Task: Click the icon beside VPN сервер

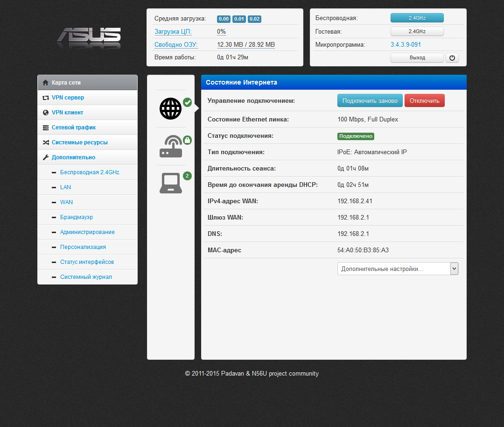Action: pyautogui.click(x=46, y=98)
